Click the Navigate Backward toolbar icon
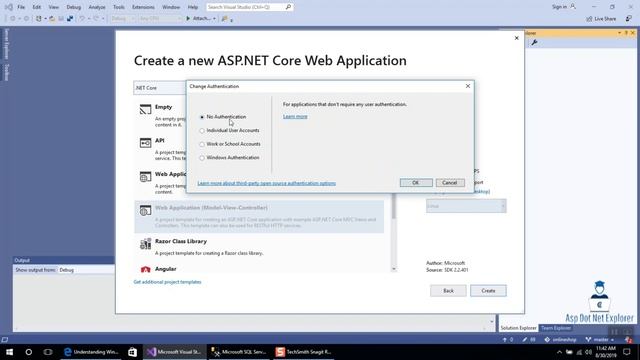 [13, 18]
